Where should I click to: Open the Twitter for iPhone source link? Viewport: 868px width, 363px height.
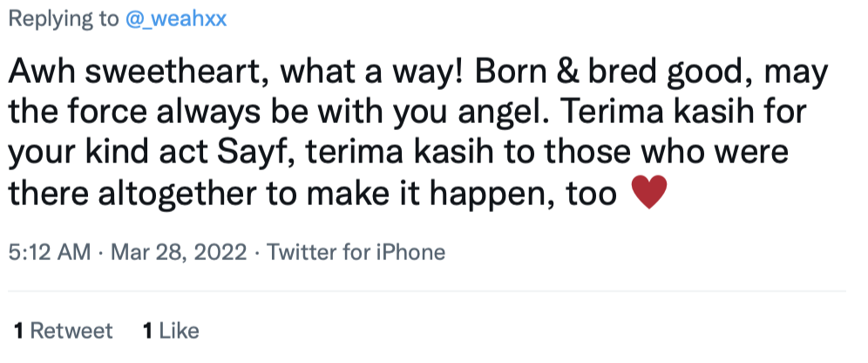coord(356,252)
